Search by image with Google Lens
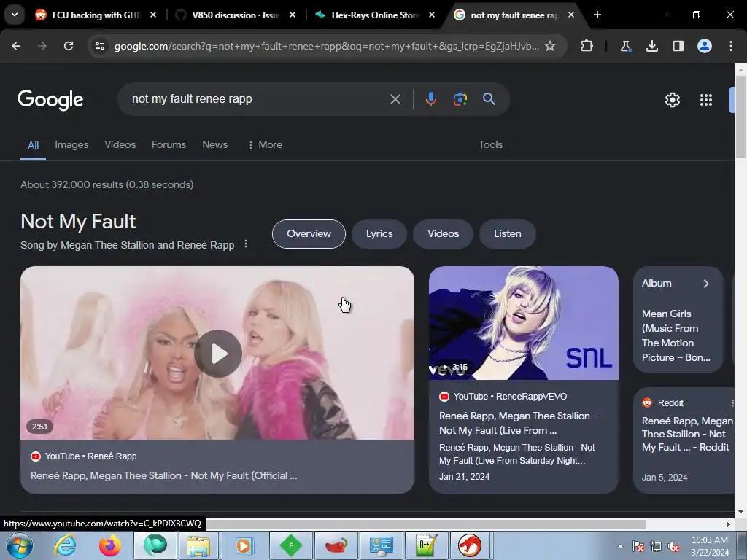The width and height of the screenshot is (747, 560). coord(460,99)
